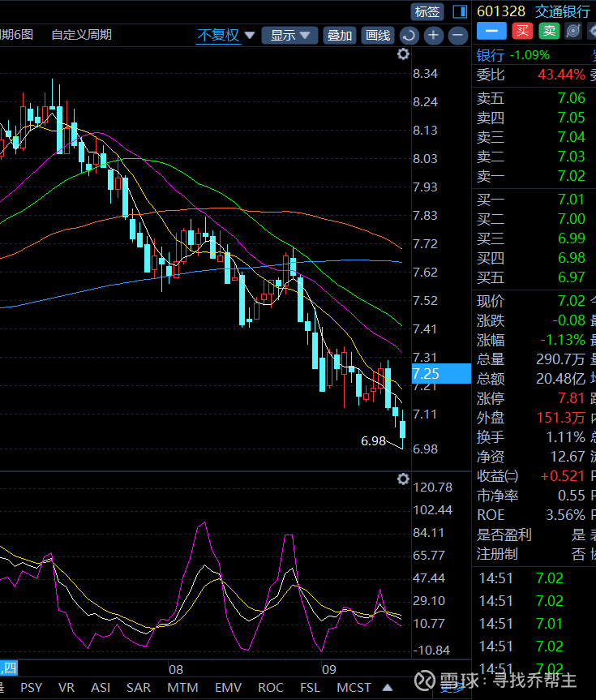Click the 7.25 price marker on axis
This screenshot has height=700, width=596.
pyautogui.click(x=440, y=374)
